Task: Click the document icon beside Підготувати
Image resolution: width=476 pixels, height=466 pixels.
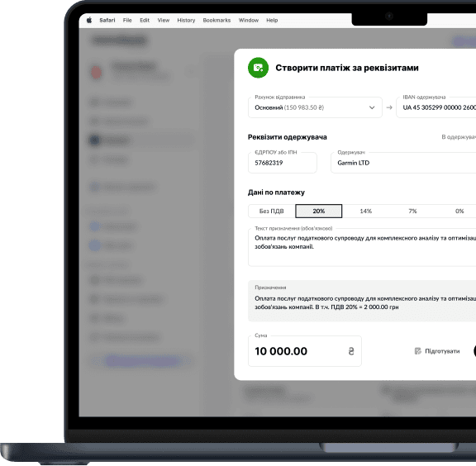Action: click(x=417, y=351)
